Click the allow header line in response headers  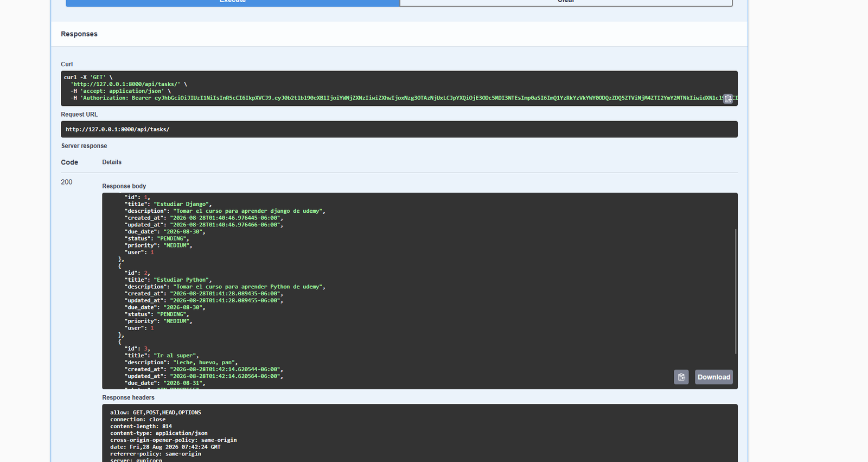(156, 413)
